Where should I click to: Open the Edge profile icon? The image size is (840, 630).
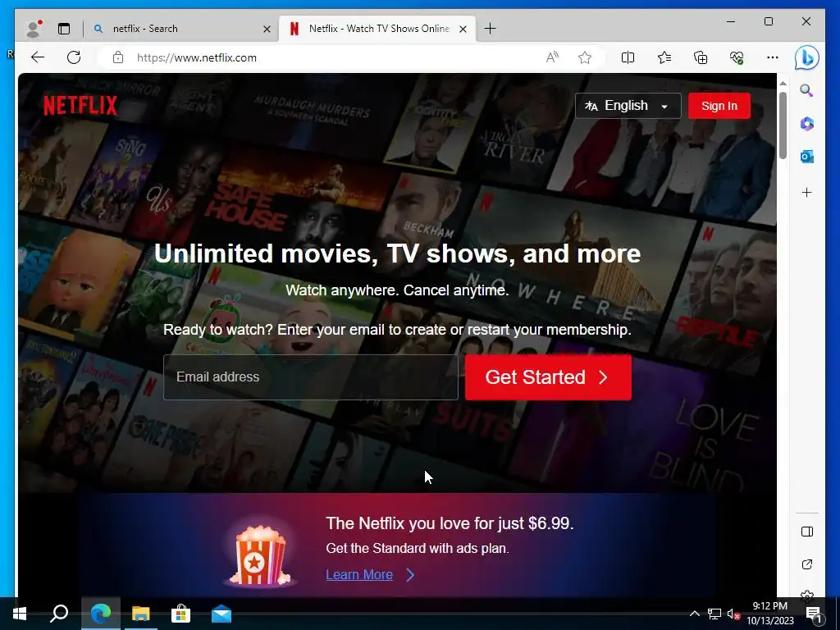click(33, 29)
